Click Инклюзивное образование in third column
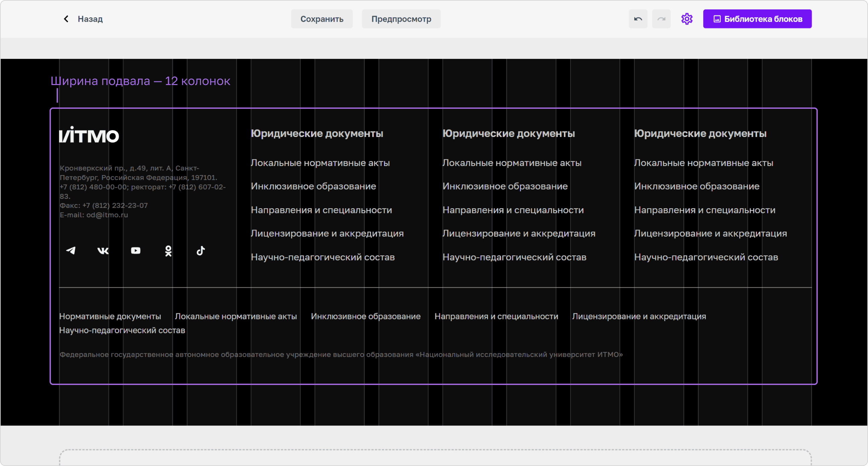This screenshot has width=868, height=466. tap(697, 186)
